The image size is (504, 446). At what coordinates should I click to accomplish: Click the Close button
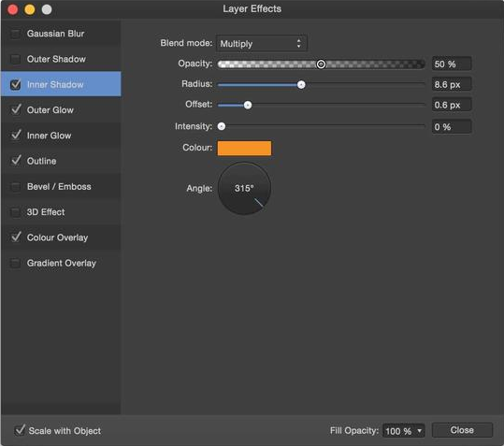click(x=462, y=430)
